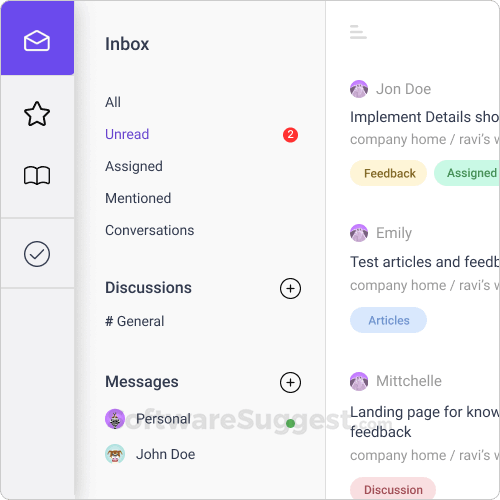Open the book knowledge base icon
Viewport: 500px width, 500px height.
point(37,175)
